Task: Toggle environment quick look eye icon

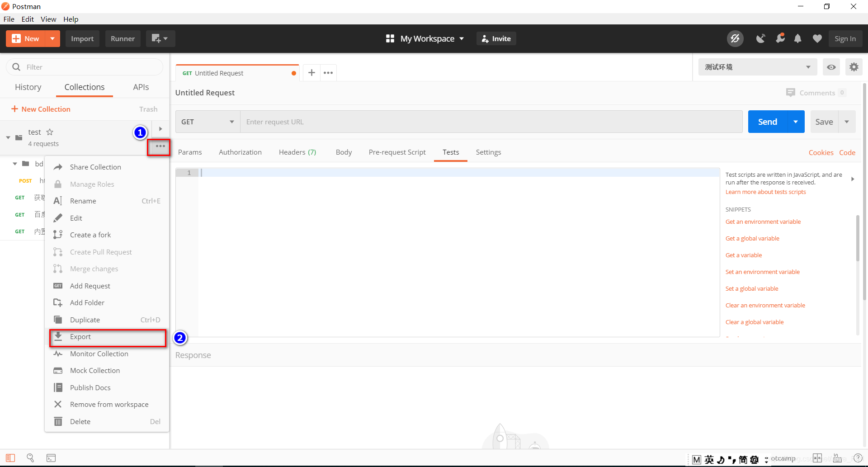Action: 831,67
